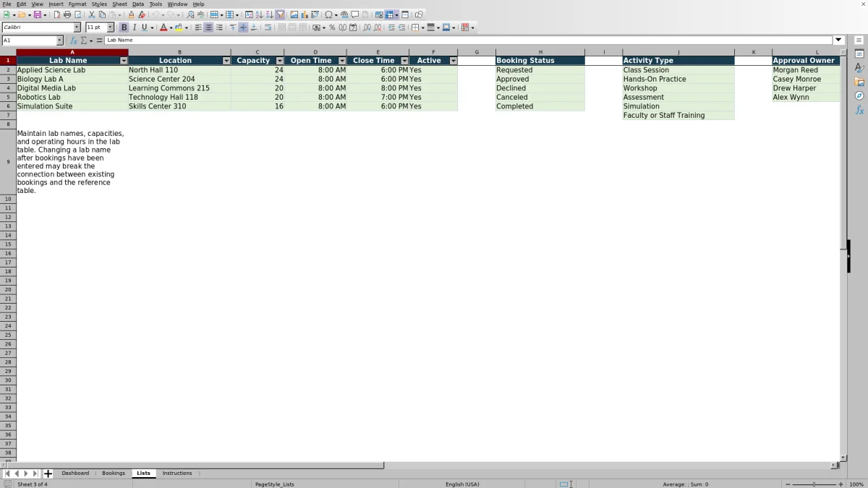Save the document with the Save icon
868x488 pixels.
click(37, 14)
